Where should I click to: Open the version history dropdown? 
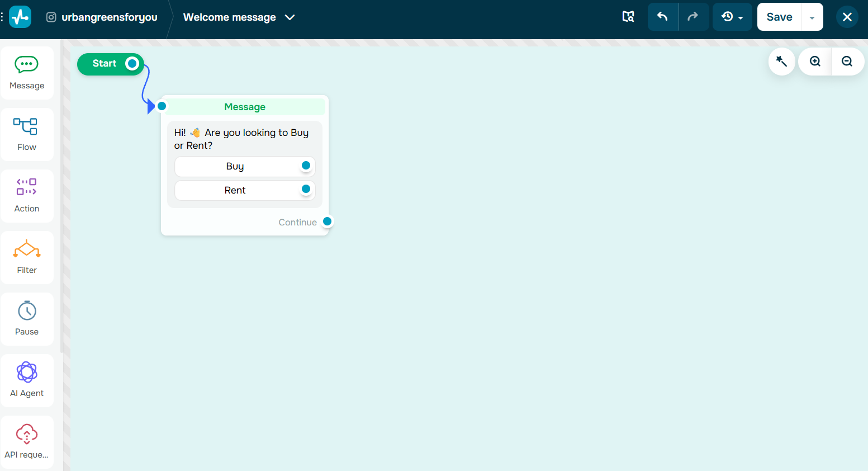(732, 16)
